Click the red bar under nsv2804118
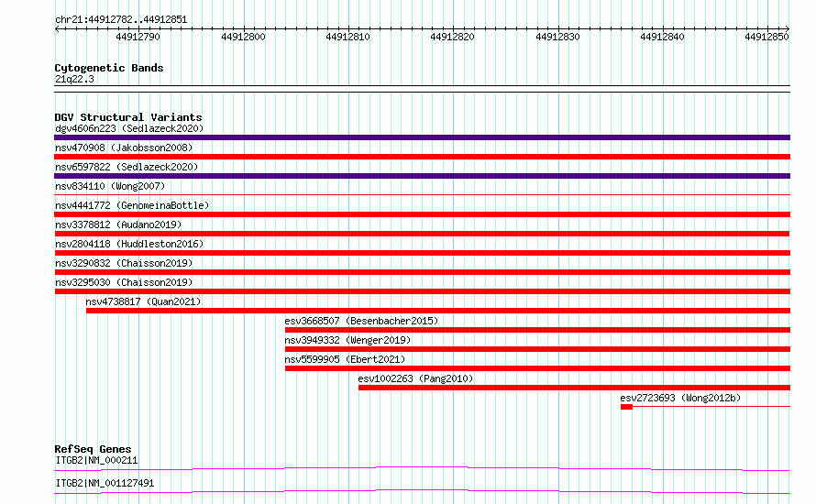The image size is (816, 504). 422,253
